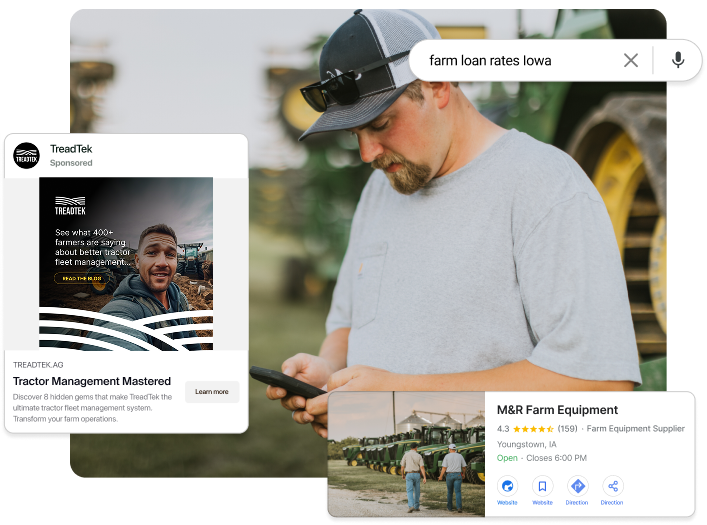Open the TreadTek round profile logo
The width and height of the screenshot is (707, 525).
pos(26,156)
